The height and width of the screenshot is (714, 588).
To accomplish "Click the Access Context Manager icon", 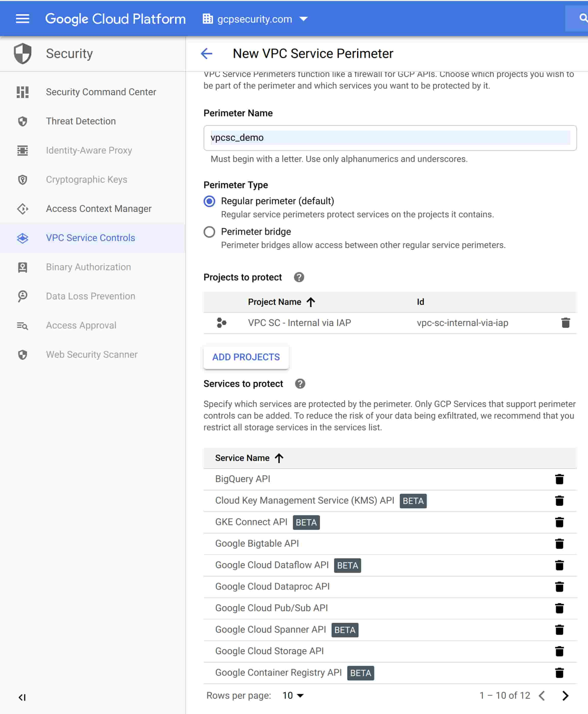I will (x=23, y=209).
